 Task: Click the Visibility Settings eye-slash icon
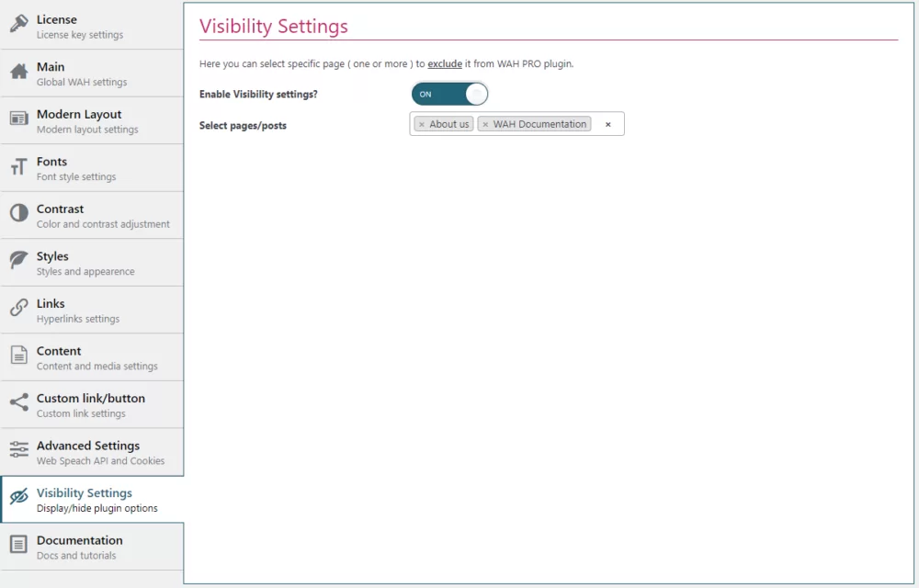[x=19, y=494]
